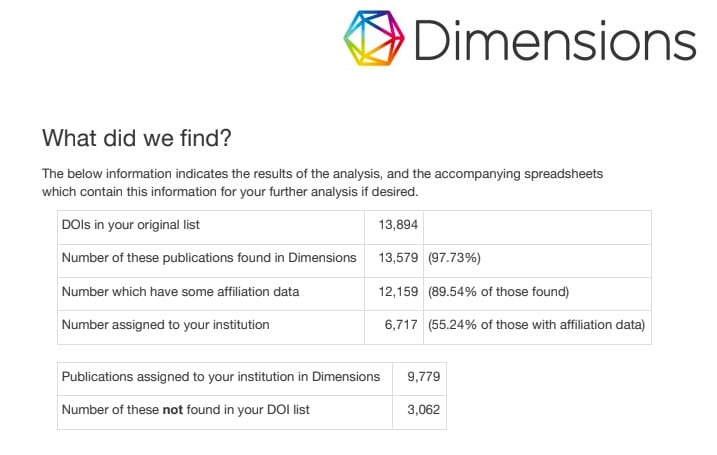Select "Number which have some affiliation data" row label
The image size is (717, 455).
(180, 291)
